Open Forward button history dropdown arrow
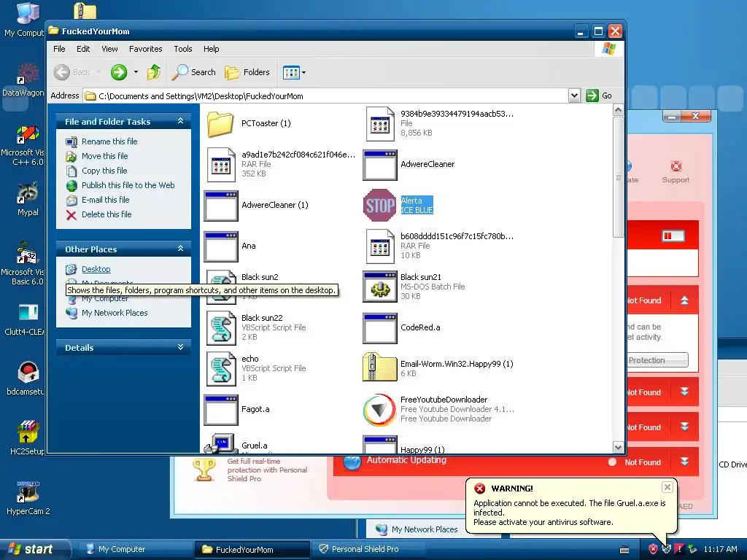Screen dimensions: 747x560 (136, 72)
